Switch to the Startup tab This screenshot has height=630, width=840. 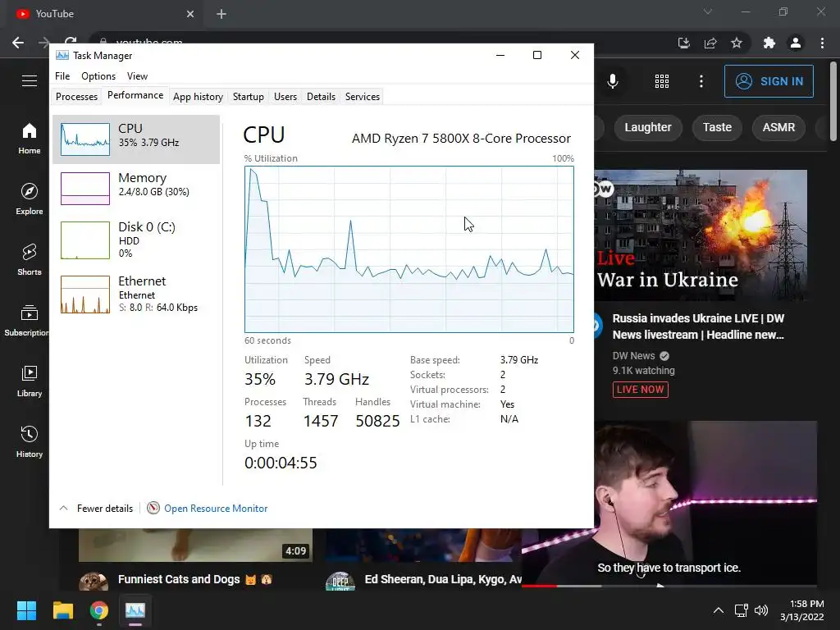248,97
